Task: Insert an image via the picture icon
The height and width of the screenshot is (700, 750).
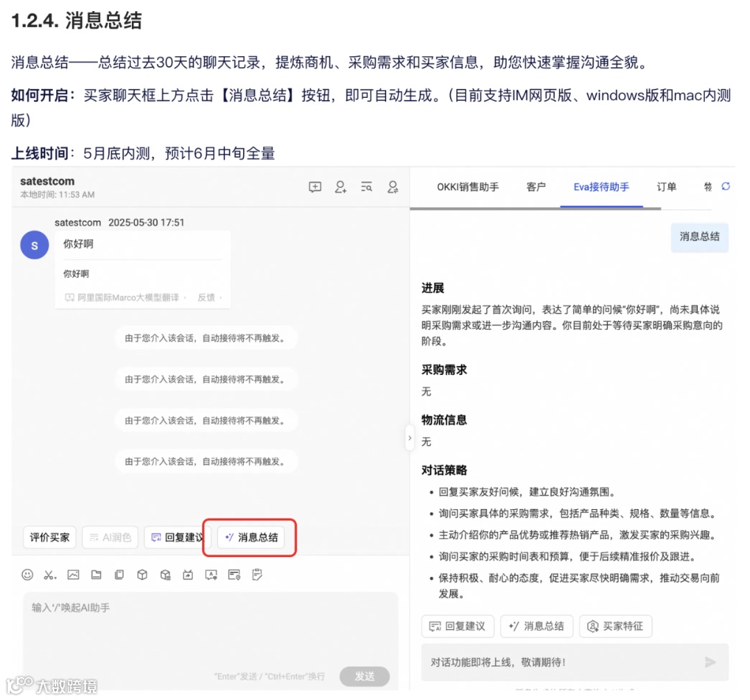Action: point(73,574)
